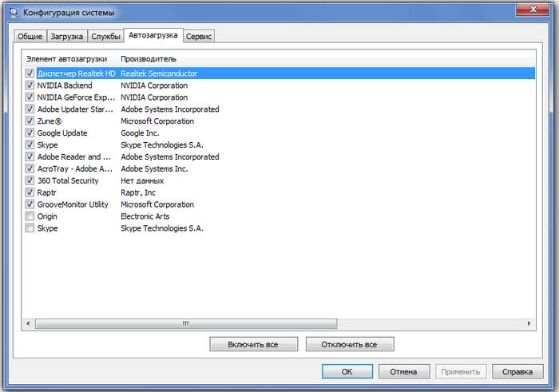
Task: Uncheck the Диспетчер Realtek HD checkbox
Action: coord(30,73)
